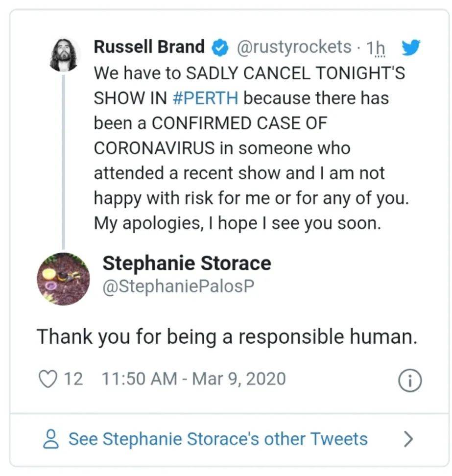Click the Twitter bird logo
The height and width of the screenshot is (476, 452).
click(411, 48)
